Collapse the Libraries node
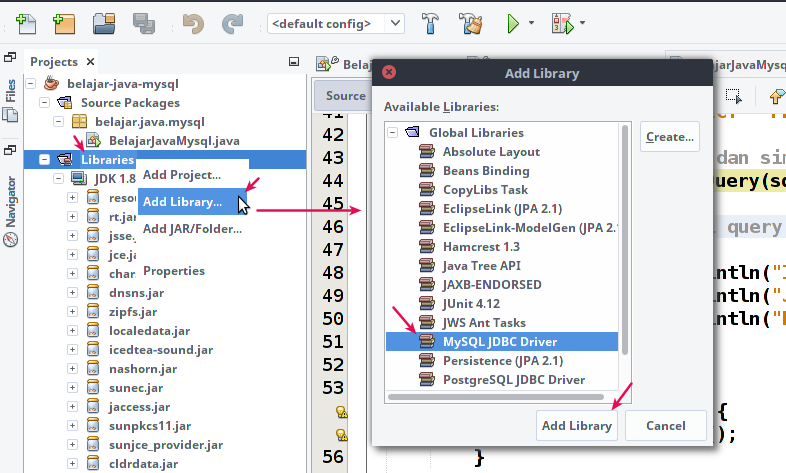Image resolution: width=786 pixels, height=473 pixels. click(x=45, y=160)
